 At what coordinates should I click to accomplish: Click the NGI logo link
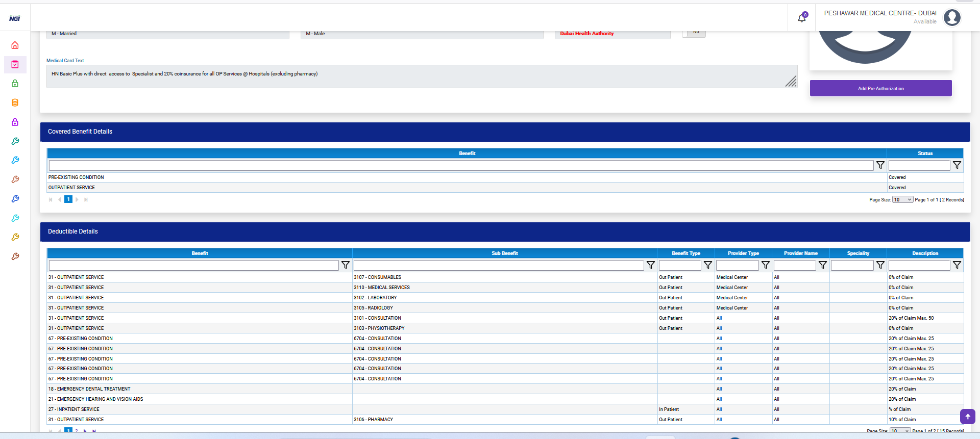[14, 18]
